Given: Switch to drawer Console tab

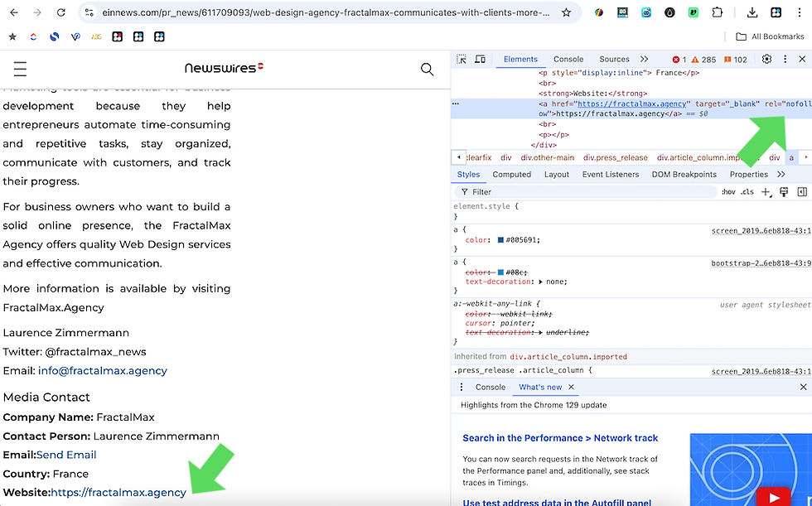Looking at the screenshot, I should click(x=491, y=387).
